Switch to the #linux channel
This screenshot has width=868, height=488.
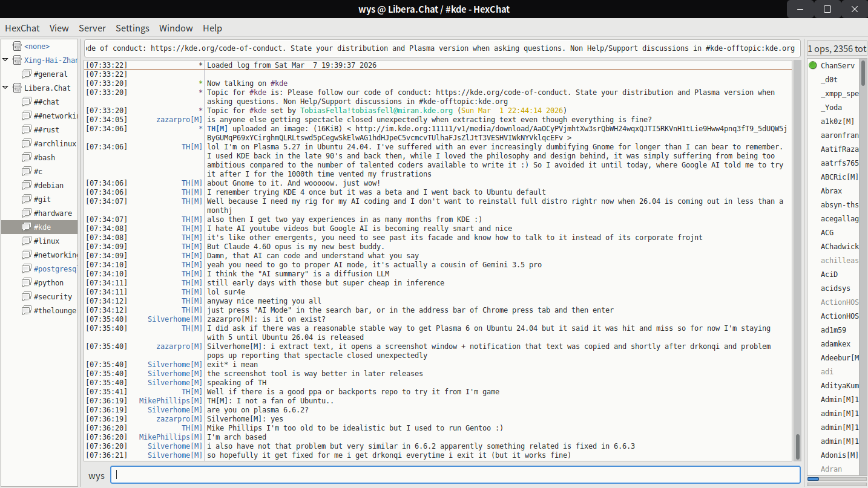pyautogui.click(x=47, y=241)
